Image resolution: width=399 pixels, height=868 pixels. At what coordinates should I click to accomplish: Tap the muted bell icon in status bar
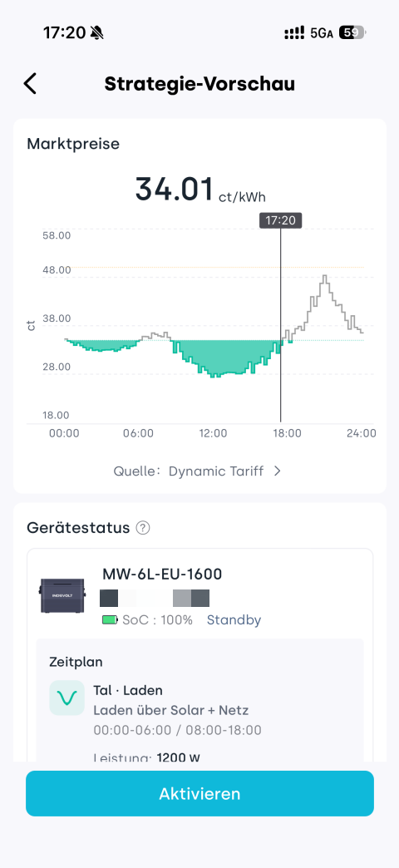[97, 33]
